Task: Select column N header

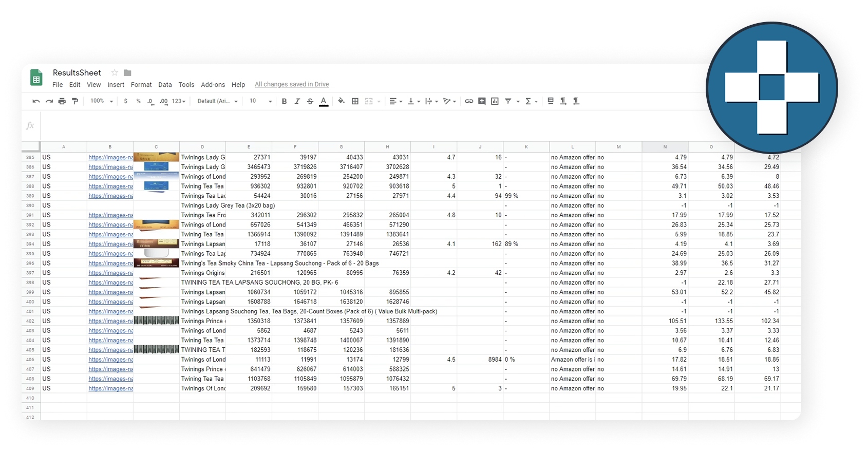Action: tap(665, 147)
